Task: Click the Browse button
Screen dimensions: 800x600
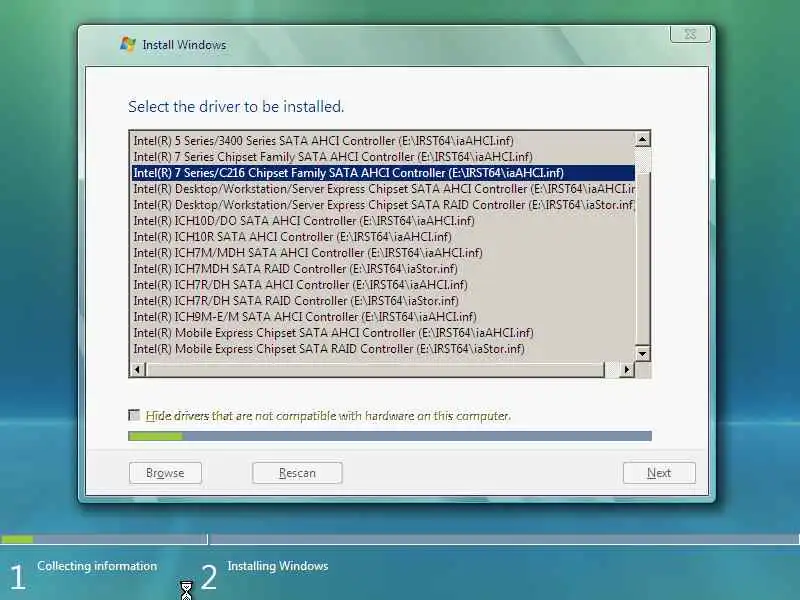Action: coord(165,473)
